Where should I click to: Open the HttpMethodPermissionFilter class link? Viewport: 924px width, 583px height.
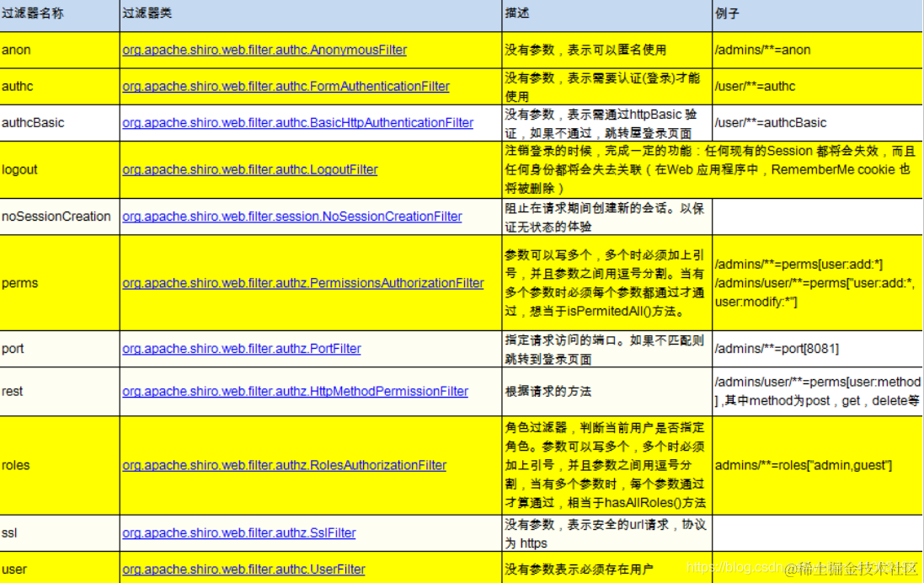pyautogui.click(x=295, y=391)
